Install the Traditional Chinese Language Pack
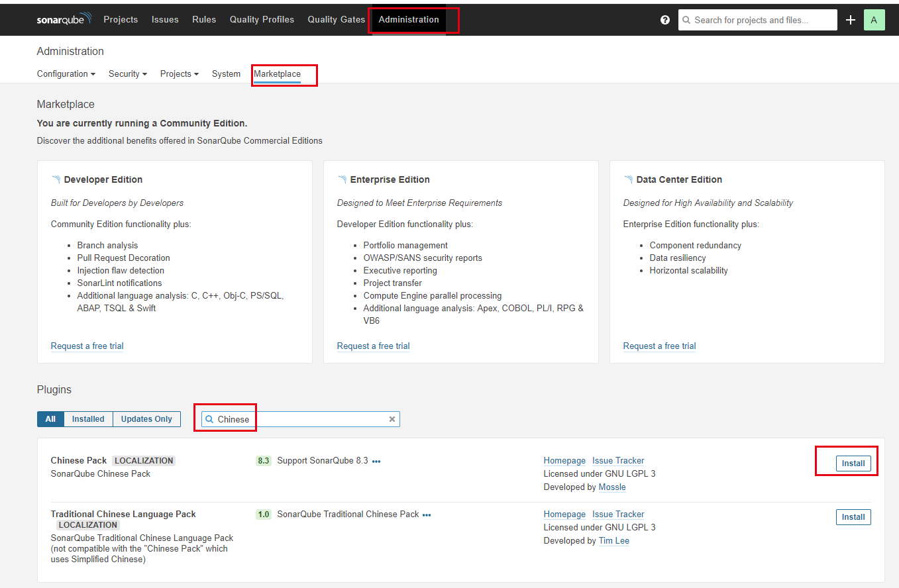 pos(853,517)
